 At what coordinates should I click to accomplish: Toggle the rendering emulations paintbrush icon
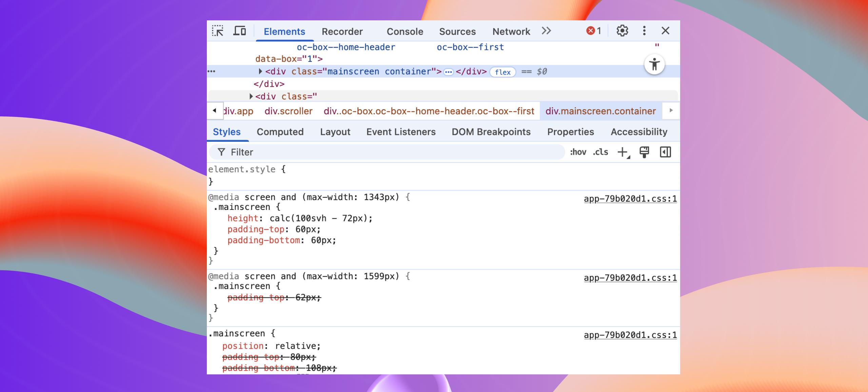(x=644, y=152)
